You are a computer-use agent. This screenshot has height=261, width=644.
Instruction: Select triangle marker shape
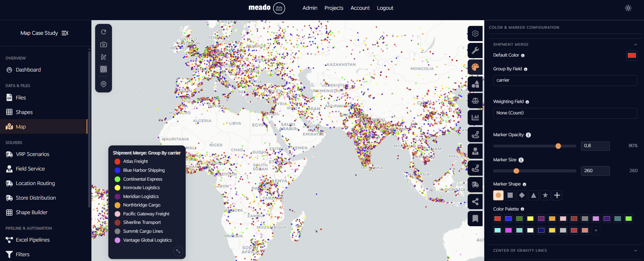tap(534, 195)
